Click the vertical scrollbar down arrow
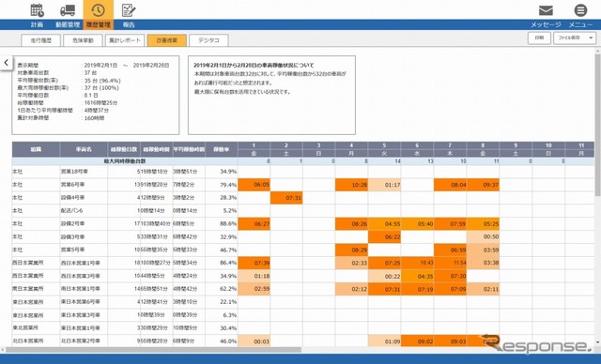The width and height of the screenshot is (601, 364). click(x=597, y=342)
